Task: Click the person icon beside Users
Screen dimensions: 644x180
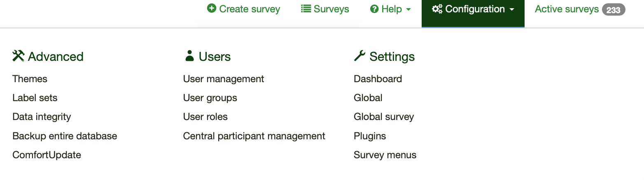Action: click(x=189, y=56)
